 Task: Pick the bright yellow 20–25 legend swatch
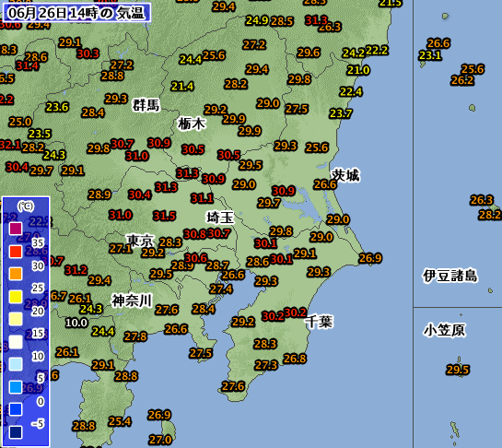point(16,297)
